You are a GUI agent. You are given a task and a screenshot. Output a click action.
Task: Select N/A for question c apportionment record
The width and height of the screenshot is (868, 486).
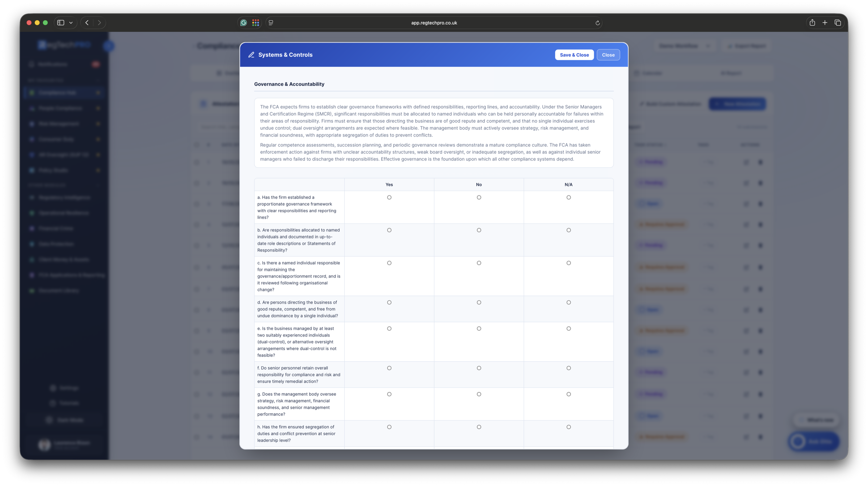569,263
